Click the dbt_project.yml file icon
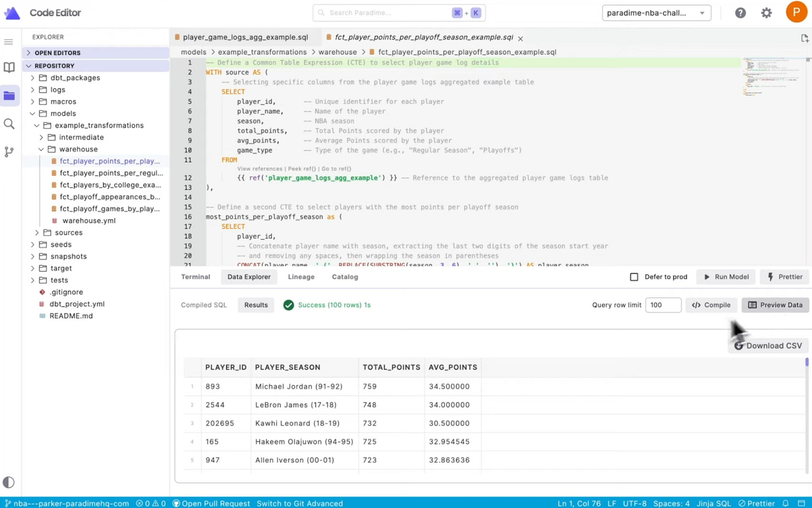The width and height of the screenshot is (812, 508). 42,304
